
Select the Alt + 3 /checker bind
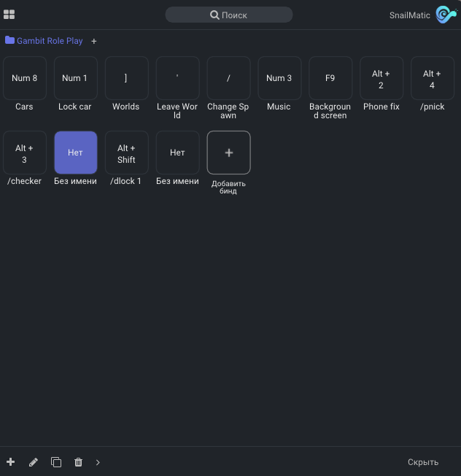25,153
